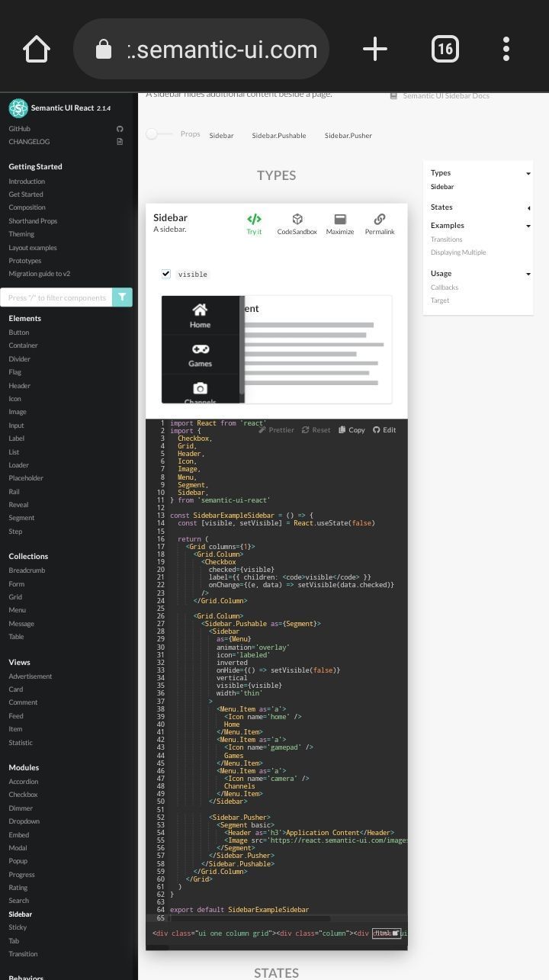
Task: Toggle the Props switch
Action: pyautogui.click(x=159, y=134)
